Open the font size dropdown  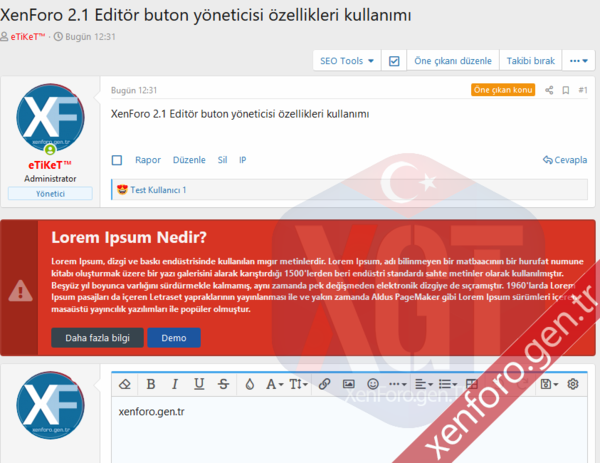[x=298, y=384]
